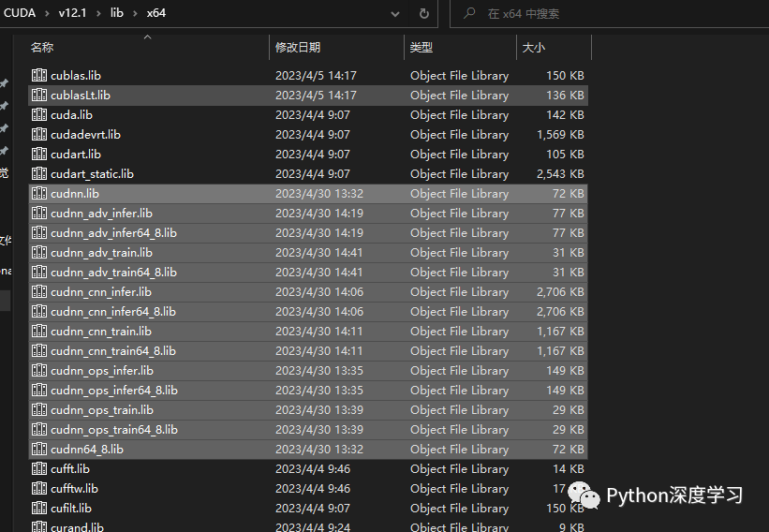Screen dimensions: 769x532
Task: Click date 2023/4/5 14:17 of cublas.lib
Action: click(x=316, y=76)
